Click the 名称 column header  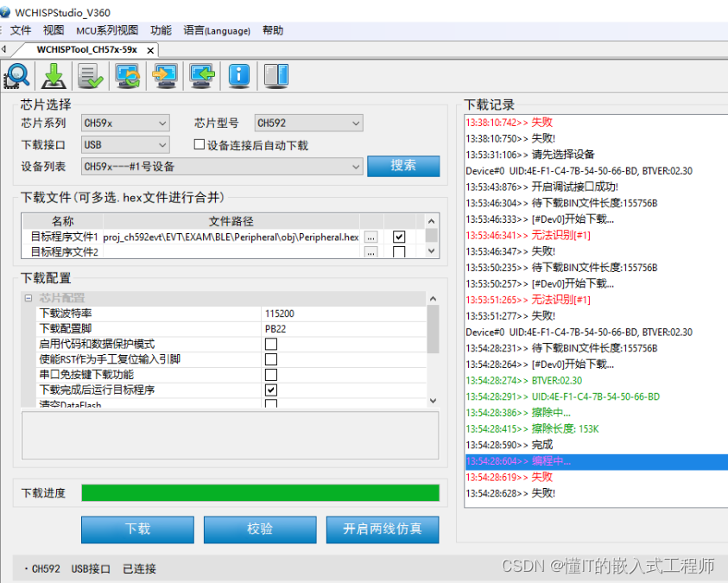(63, 221)
